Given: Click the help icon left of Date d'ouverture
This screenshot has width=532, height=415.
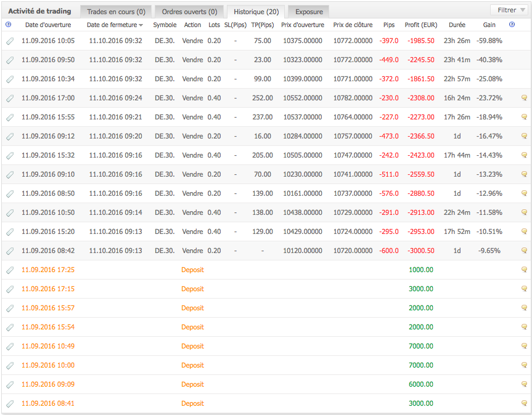Looking at the screenshot, I should [8, 25].
